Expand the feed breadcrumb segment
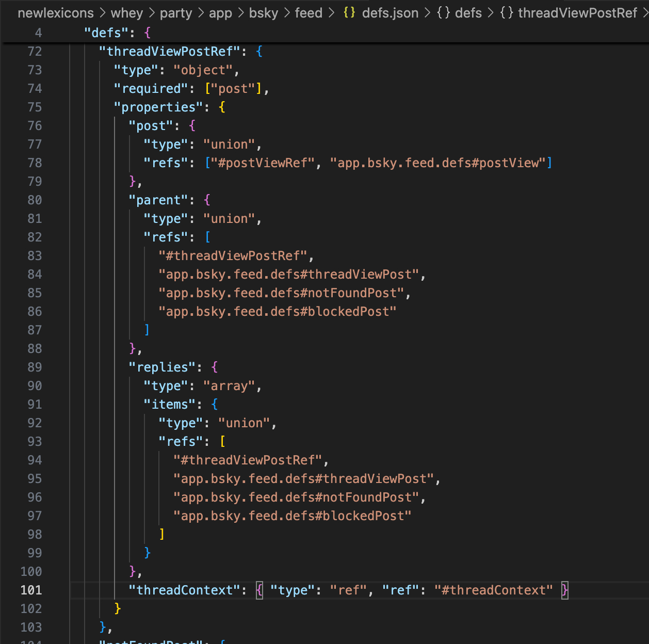Image resolution: width=649 pixels, height=644 pixels. pos(309,12)
